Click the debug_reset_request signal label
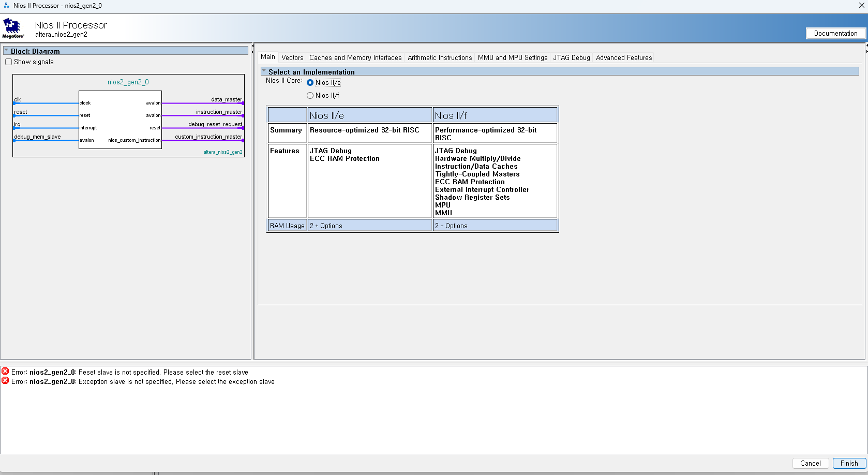This screenshot has height=475, width=868. [215, 124]
